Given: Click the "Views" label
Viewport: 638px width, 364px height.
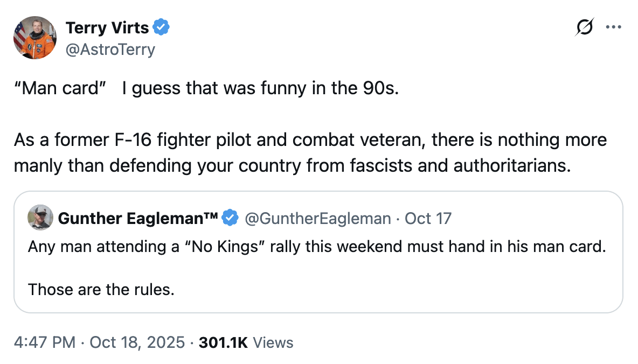Looking at the screenshot, I should point(273,342).
